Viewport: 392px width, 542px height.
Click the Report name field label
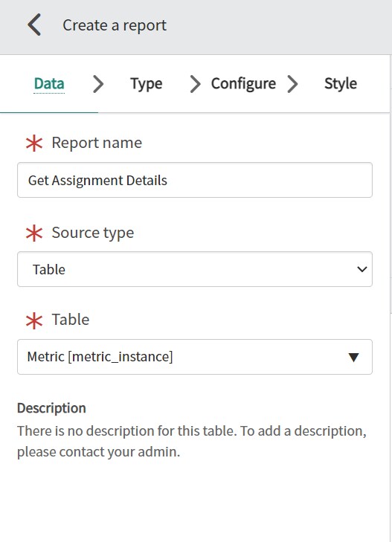tap(97, 143)
